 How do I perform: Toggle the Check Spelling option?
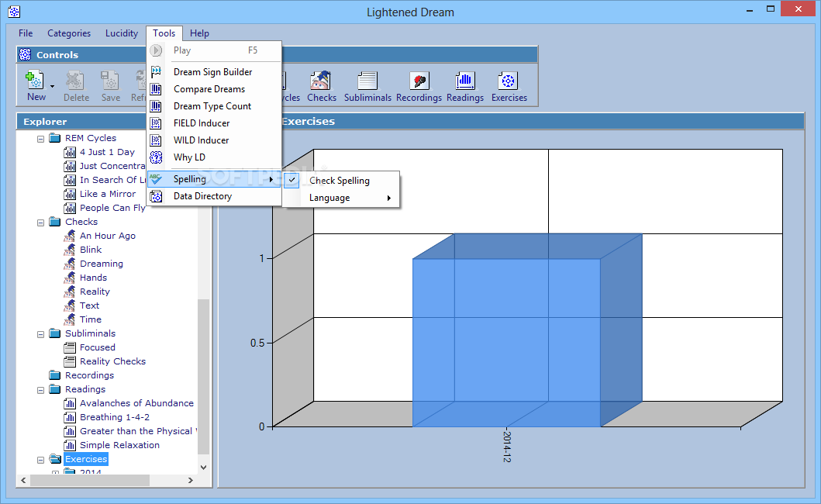pyautogui.click(x=340, y=181)
